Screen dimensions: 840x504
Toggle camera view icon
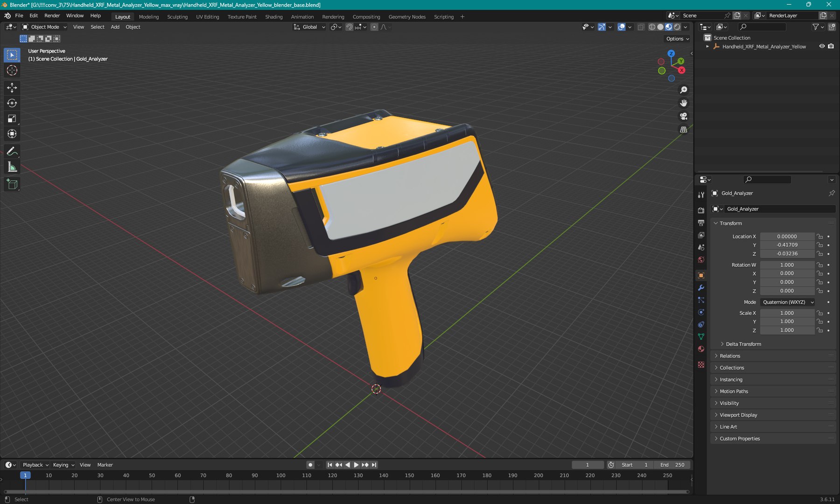point(684,116)
